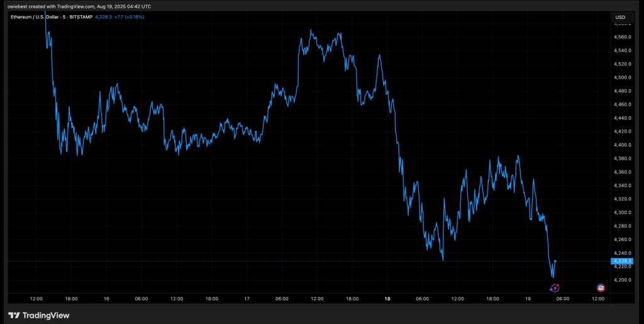
Task: Click the 18 date label on time axis
Action: point(387,299)
